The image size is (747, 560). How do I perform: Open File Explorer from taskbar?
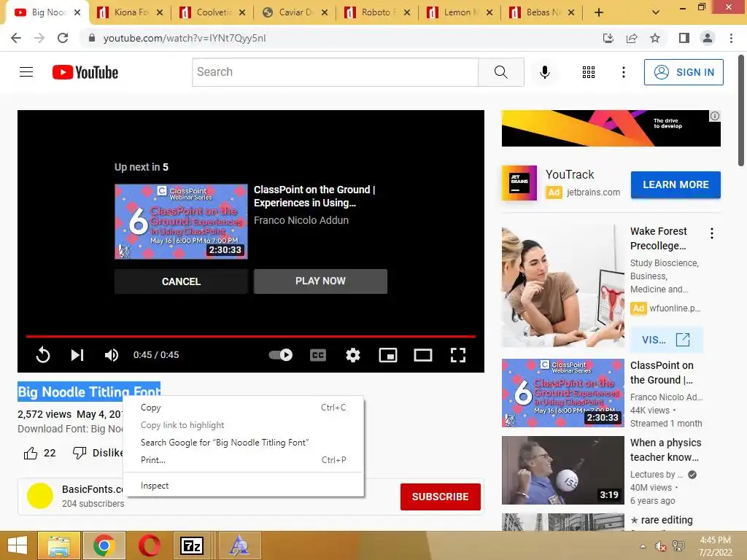[58, 545]
